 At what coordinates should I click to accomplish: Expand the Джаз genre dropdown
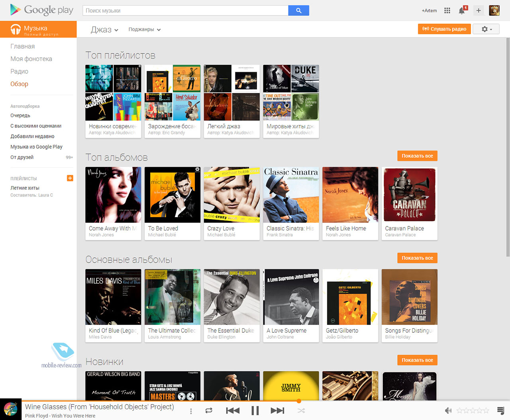pos(104,30)
